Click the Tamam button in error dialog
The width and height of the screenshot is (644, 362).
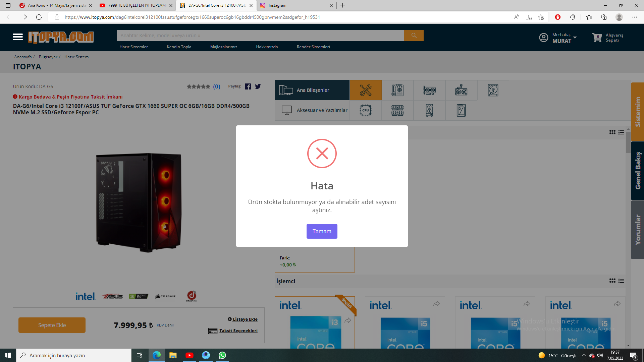[322, 231]
